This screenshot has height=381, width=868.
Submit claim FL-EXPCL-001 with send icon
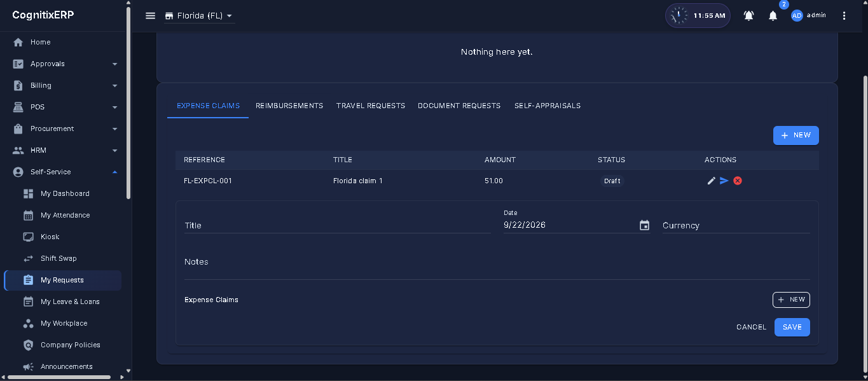coord(724,181)
